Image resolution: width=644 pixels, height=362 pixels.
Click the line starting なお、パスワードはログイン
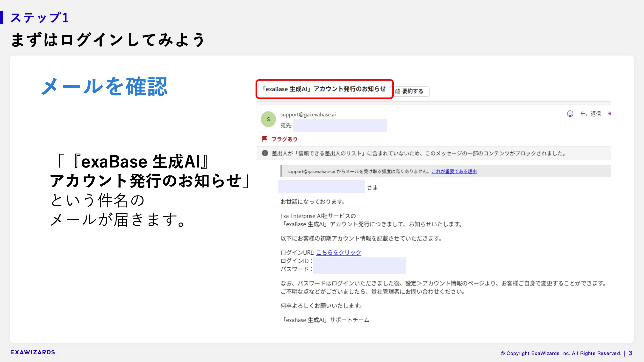(x=444, y=283)
